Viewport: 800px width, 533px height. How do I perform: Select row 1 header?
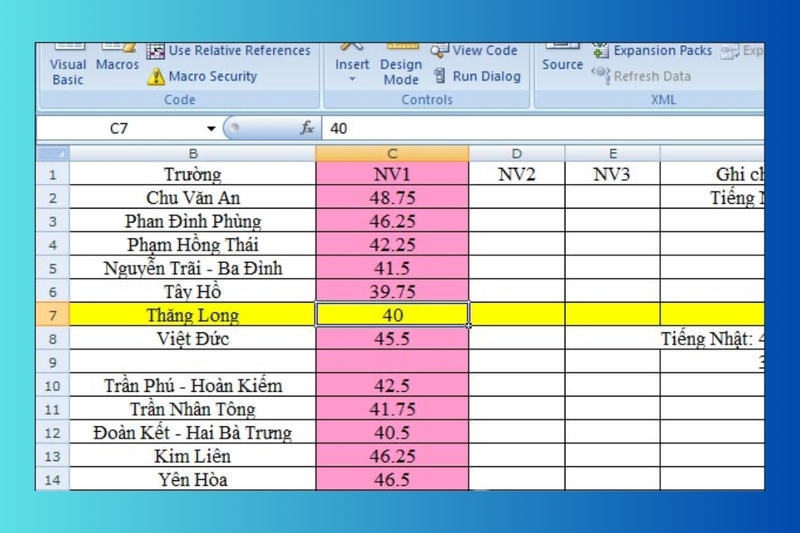coord(53,174)
